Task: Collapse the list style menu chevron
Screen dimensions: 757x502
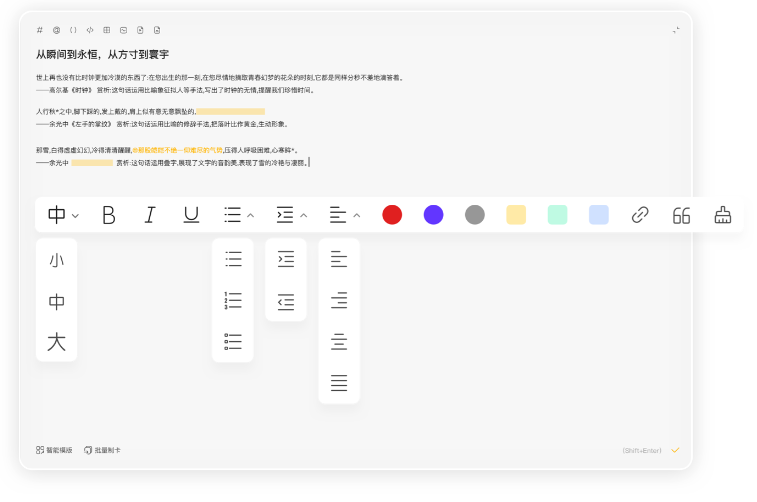Action: coord(251,215)
